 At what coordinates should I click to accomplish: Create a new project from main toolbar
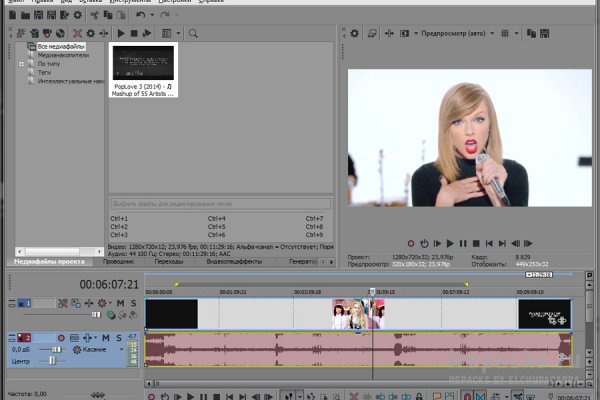click(x=13, y=15)
